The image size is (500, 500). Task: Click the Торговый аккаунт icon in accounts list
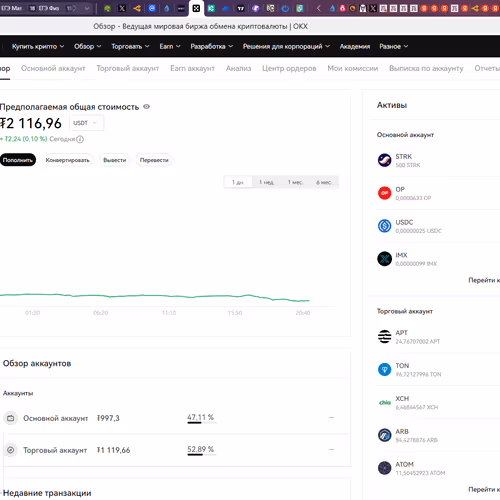[10, 450]
